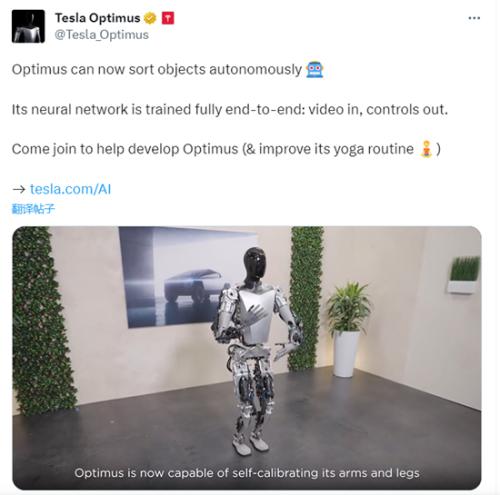500x495 pixels.
Task: Click the Optimus robot's black head
Action: coord(255,264)
